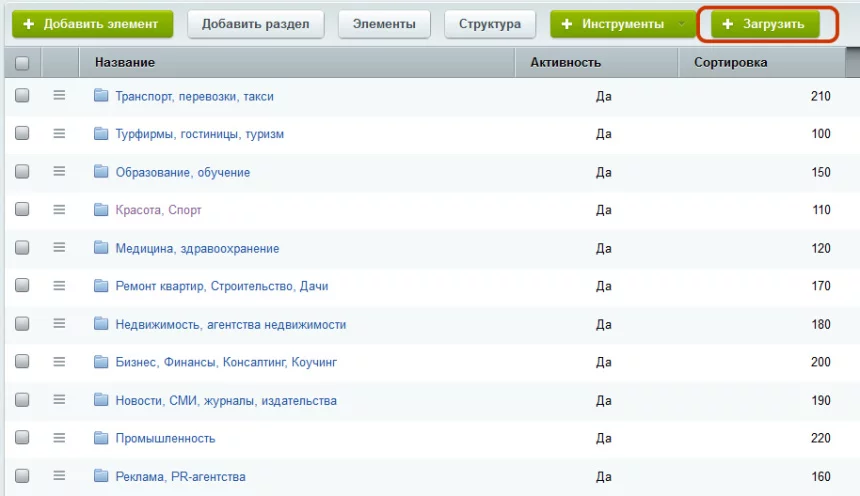Click the Добавить элемент button

[x=92, y=24]
